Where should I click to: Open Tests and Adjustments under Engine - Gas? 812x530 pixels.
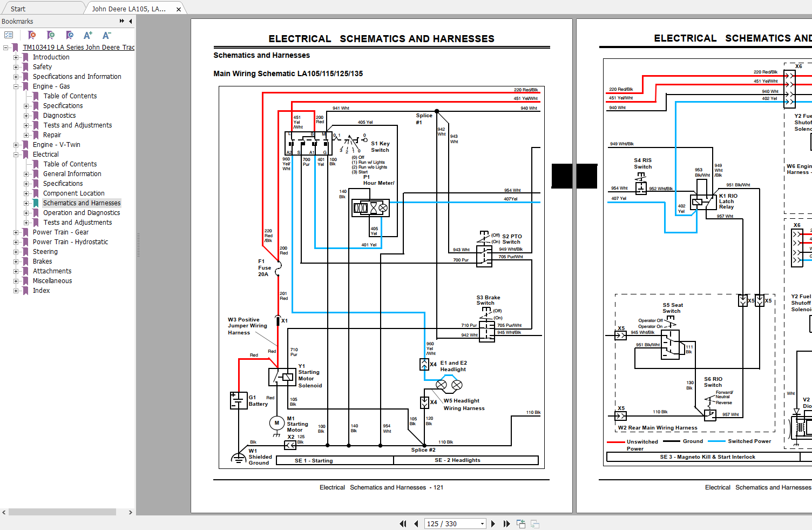pos(78,125)
